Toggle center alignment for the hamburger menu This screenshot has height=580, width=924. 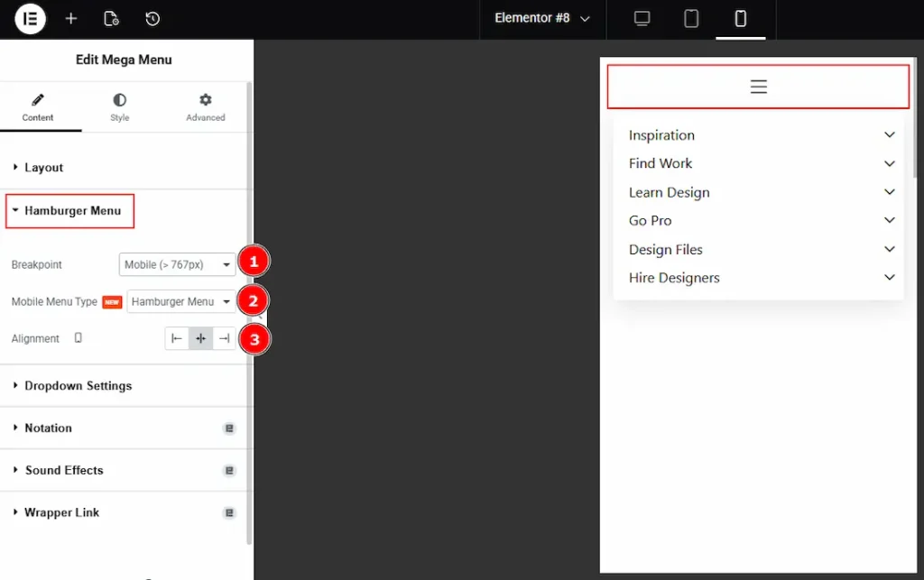coord(200,338)
